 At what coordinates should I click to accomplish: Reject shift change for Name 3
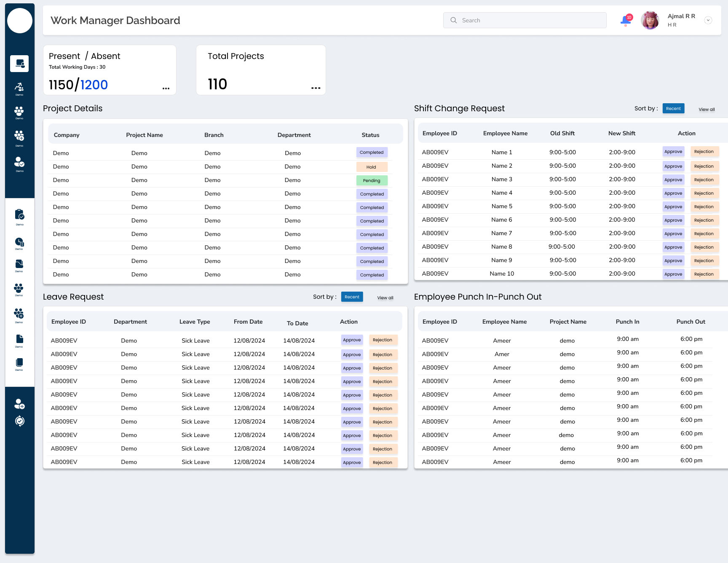(x=704, y=180)
